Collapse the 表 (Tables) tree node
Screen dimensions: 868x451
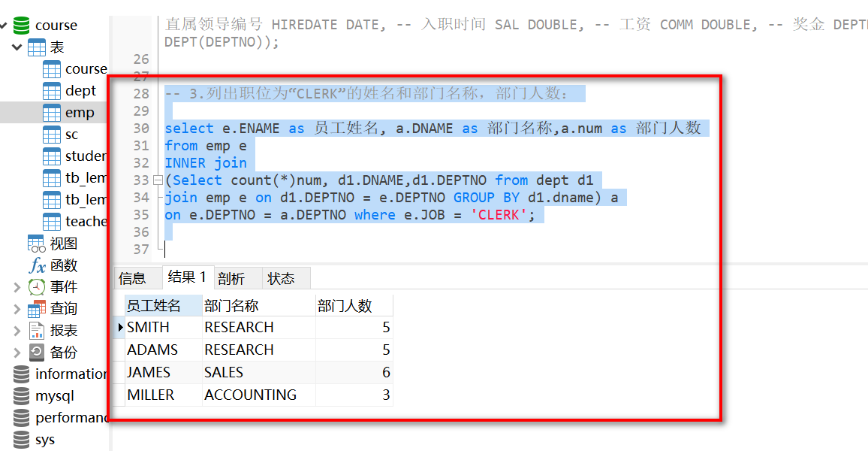coord(17,47)
